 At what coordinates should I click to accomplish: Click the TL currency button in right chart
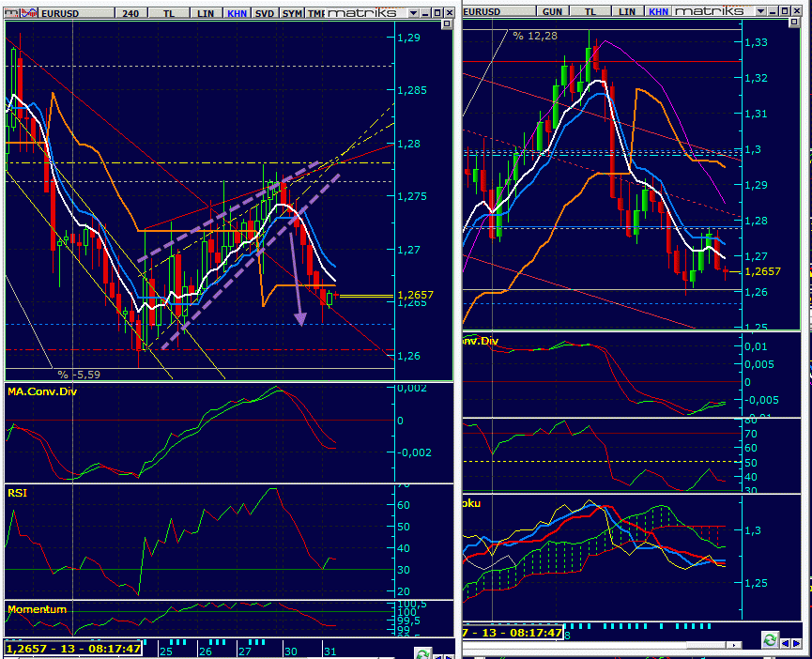[592, 11]
